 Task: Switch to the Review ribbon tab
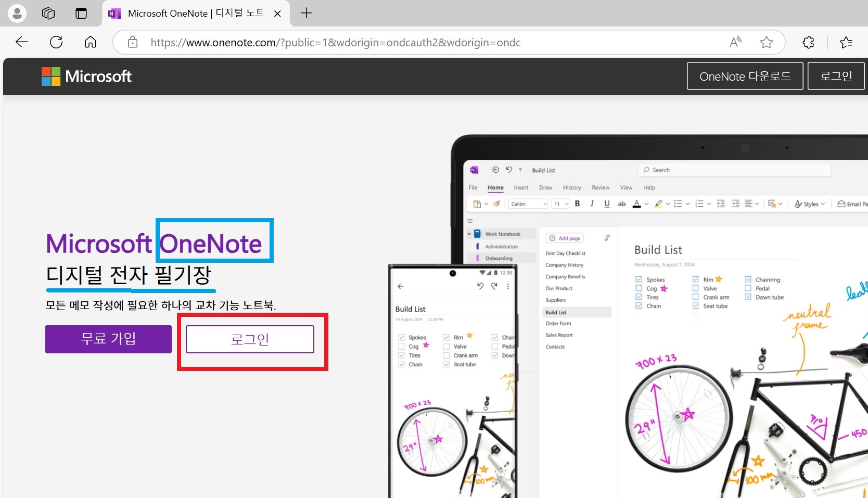click(x=600, y=187)
